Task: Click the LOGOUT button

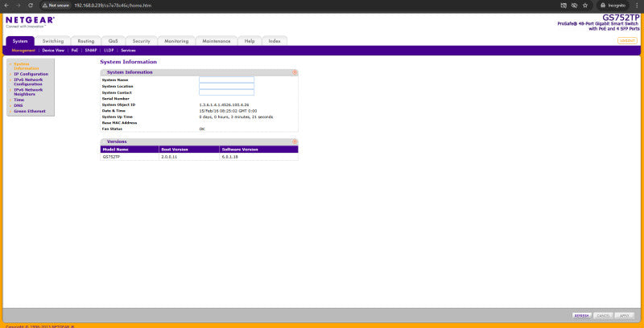Action: pos(627,40)
